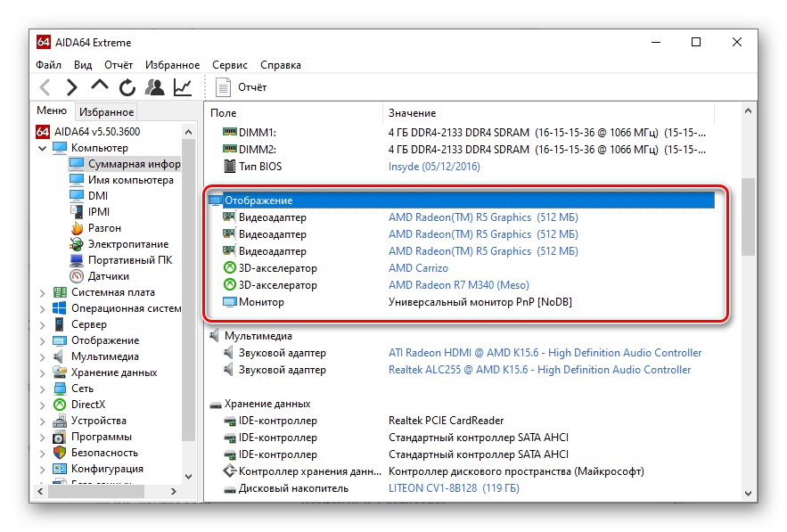Expand the Сеть tree node
Image resolution: width=787 pixels, height=532 pixels.
pos(43,389)
